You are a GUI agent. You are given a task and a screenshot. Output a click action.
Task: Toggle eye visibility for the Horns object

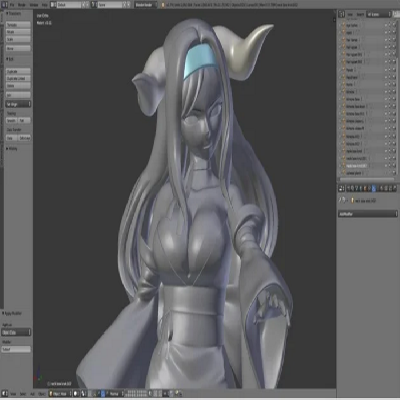click(386, 84)
